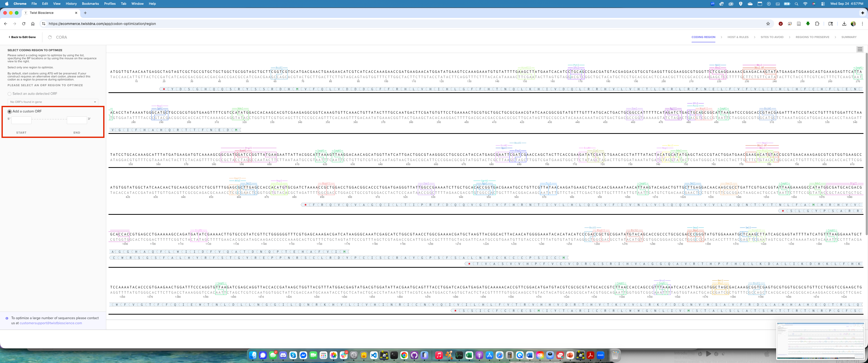Go to the Chrome home page

pos(33,24)
